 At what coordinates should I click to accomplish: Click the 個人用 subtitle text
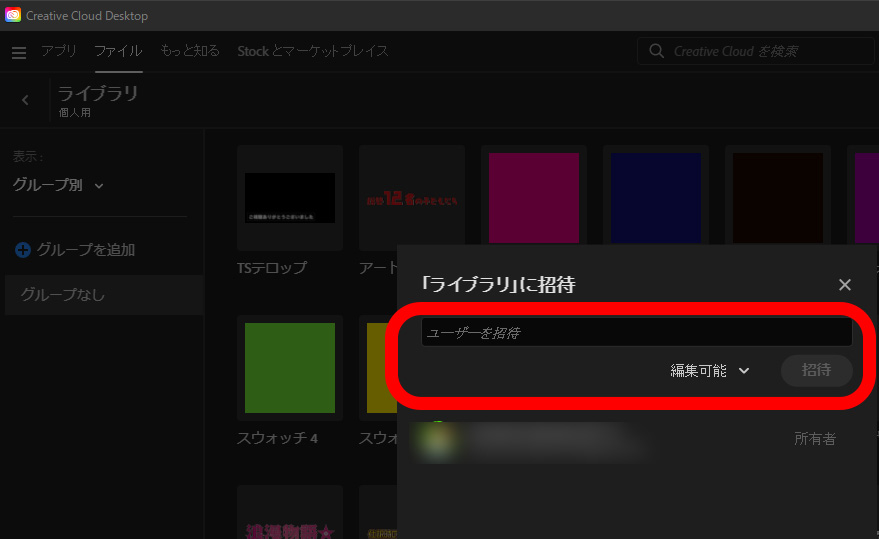pos(75,113)
